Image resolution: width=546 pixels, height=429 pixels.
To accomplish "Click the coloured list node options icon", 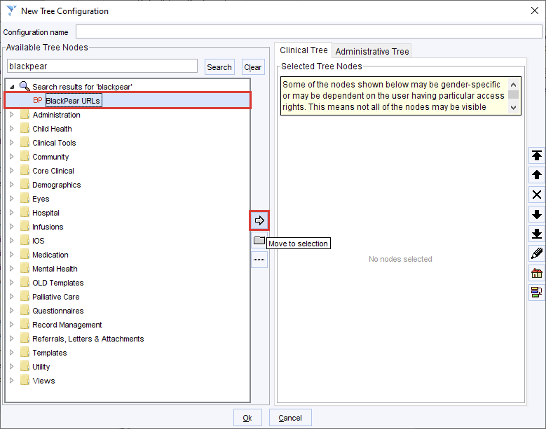I will point(537,292).
